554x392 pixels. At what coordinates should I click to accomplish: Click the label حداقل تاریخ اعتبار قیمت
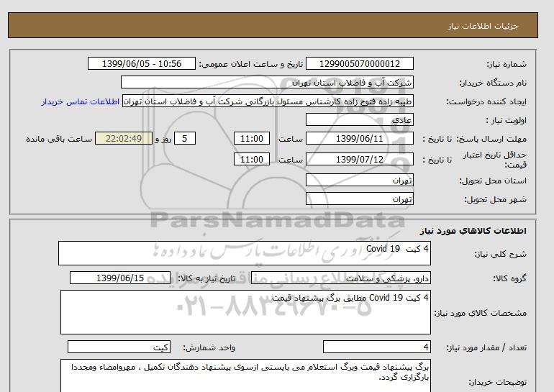click(x=495, y=160)
